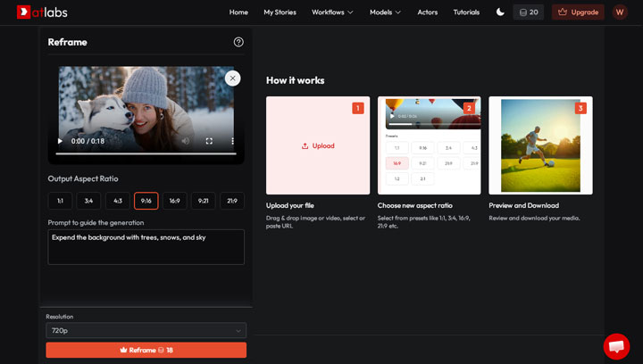Select the 9:21 aspect ratio
This screenshot has width=643, height=364.
204,201
